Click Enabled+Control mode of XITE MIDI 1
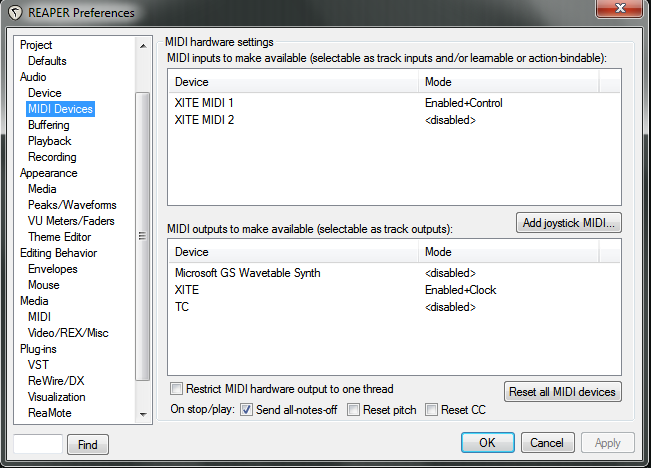Viewport: 651px width, 468px height. pos(463,103)
